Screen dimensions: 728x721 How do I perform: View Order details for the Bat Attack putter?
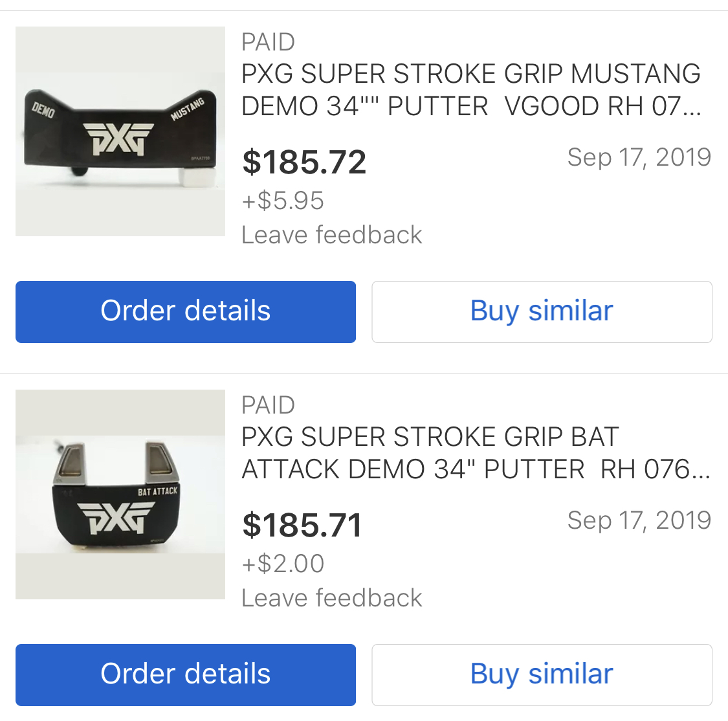pos(186,674)
